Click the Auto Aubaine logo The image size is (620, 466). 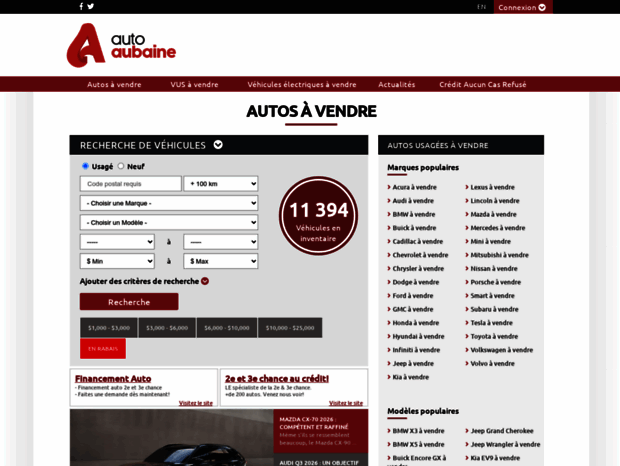point(121,45)
